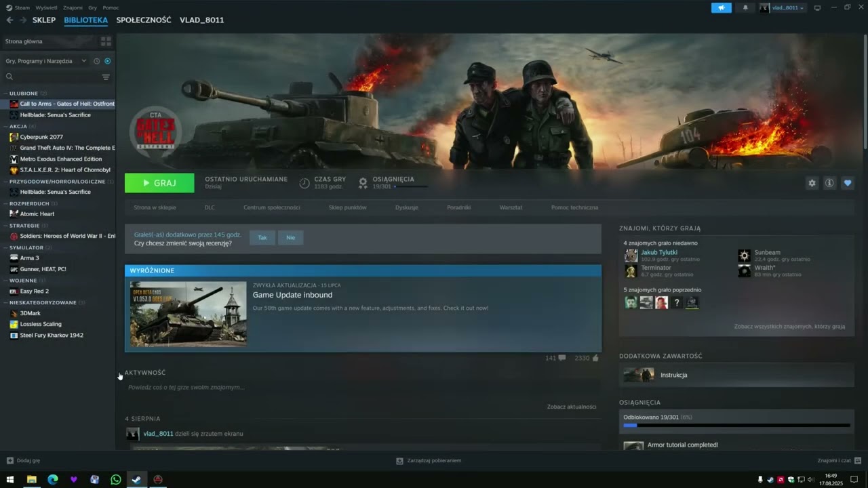Click the green GRAJ button

click(x=159, y=183)
